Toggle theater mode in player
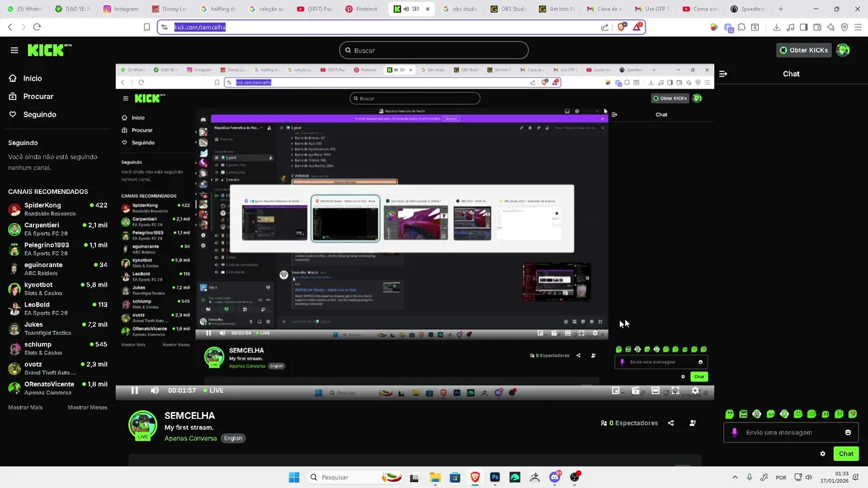 click(x=655, y=390)
